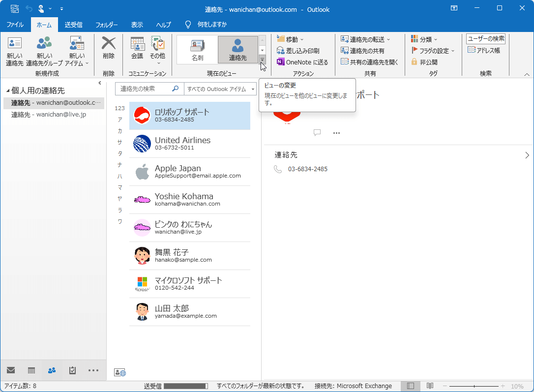Start 差し込み印刷 mail merge

(x=298, y=51)
